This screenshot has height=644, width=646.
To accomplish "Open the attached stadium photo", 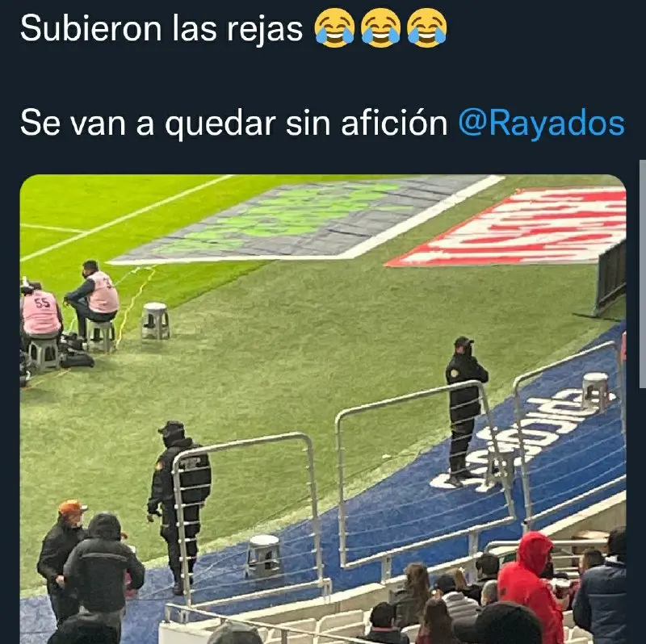I will click(323, 409).
